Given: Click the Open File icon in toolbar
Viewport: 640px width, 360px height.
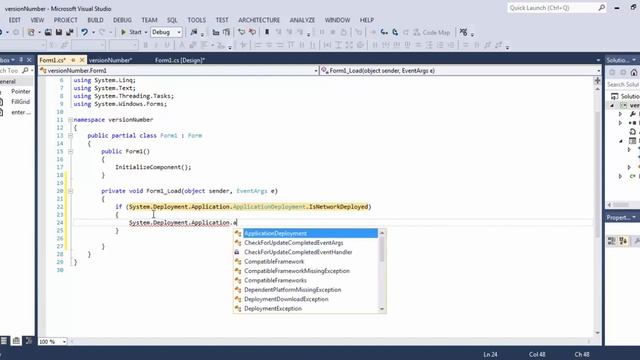Looking at the screenshot, I should [x=48, y=32].
